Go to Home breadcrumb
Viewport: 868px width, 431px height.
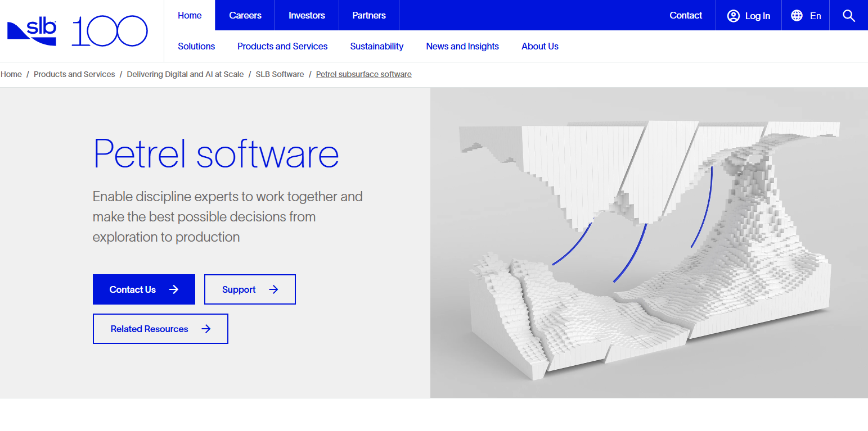(11, 74)
